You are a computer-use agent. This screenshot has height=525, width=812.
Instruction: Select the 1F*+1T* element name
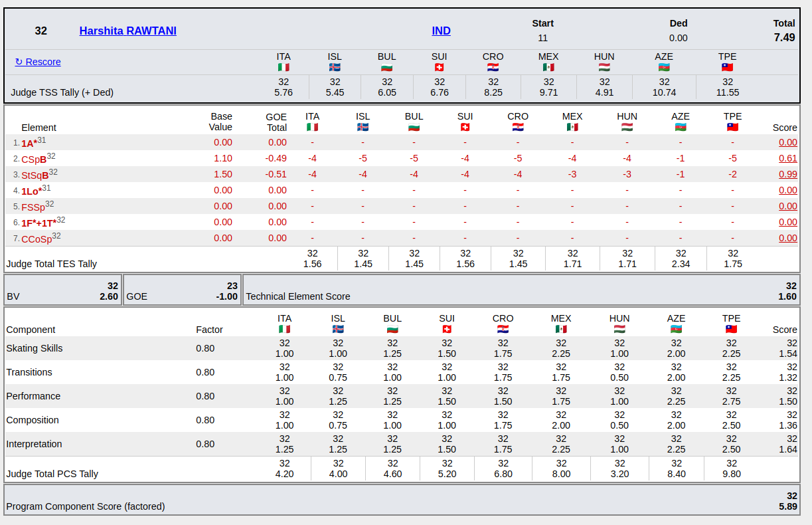(x=39, y=223)
